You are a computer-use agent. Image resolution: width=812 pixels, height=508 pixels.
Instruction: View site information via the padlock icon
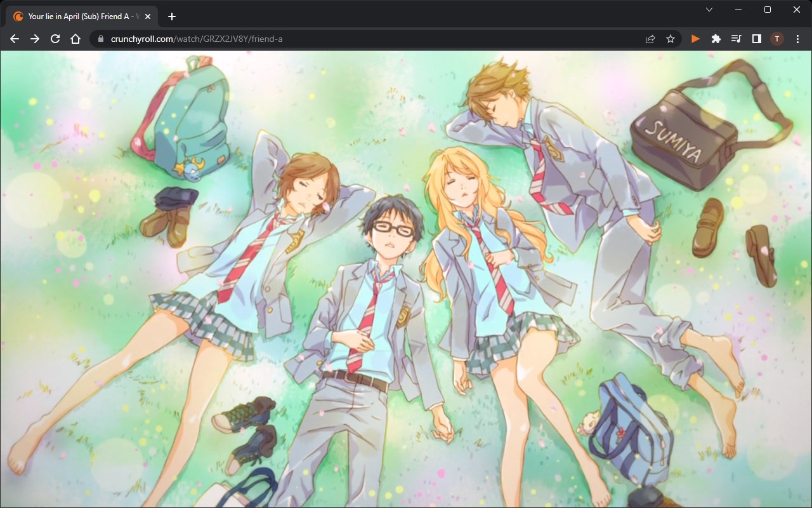tap(100, 39)
